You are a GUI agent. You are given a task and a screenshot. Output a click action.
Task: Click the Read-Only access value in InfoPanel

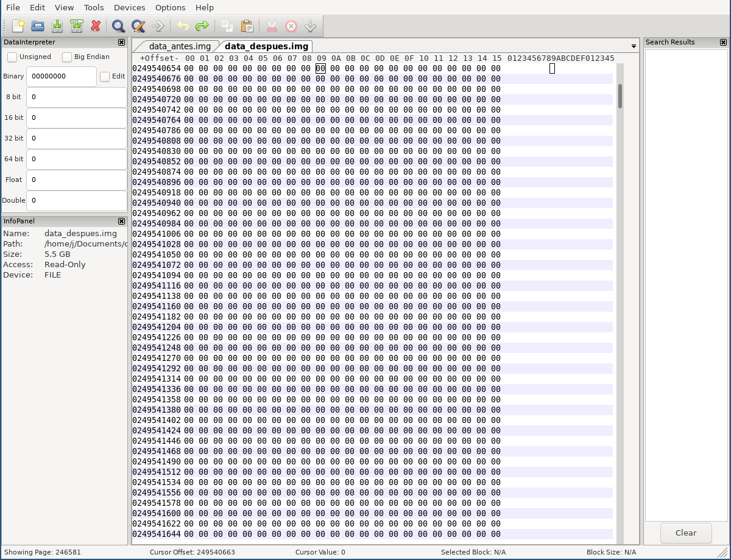click(65, 264)
